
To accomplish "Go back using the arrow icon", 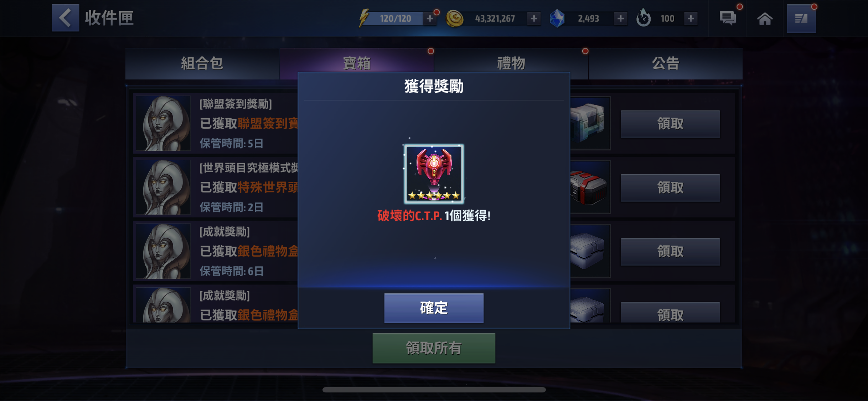I will [x=65, y=18].
